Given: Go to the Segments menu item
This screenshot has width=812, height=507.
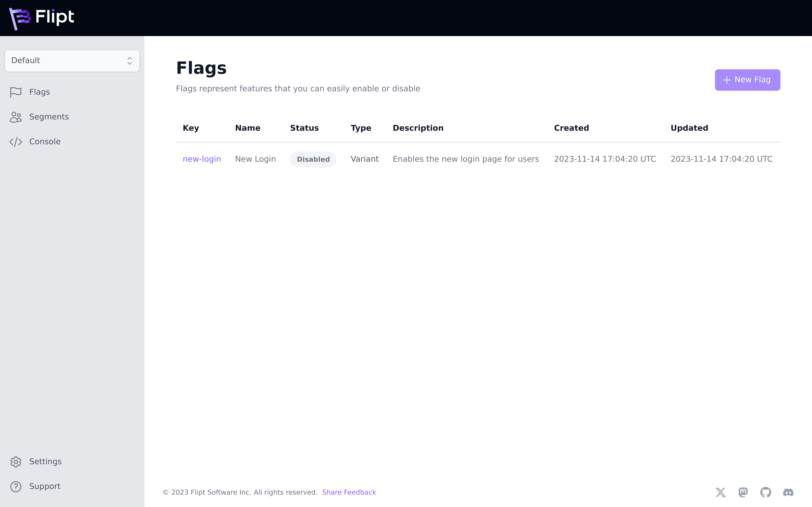Looking at the screenshot, I should point(49,117).
